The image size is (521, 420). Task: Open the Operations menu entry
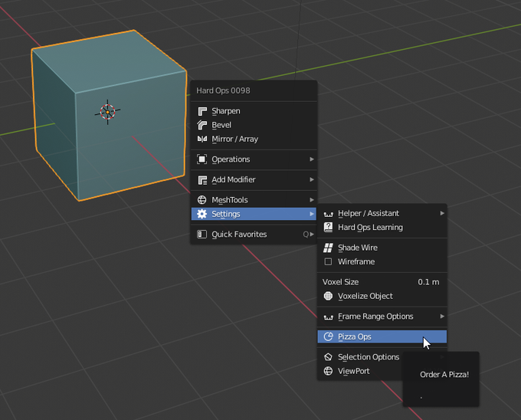(254, 159)
